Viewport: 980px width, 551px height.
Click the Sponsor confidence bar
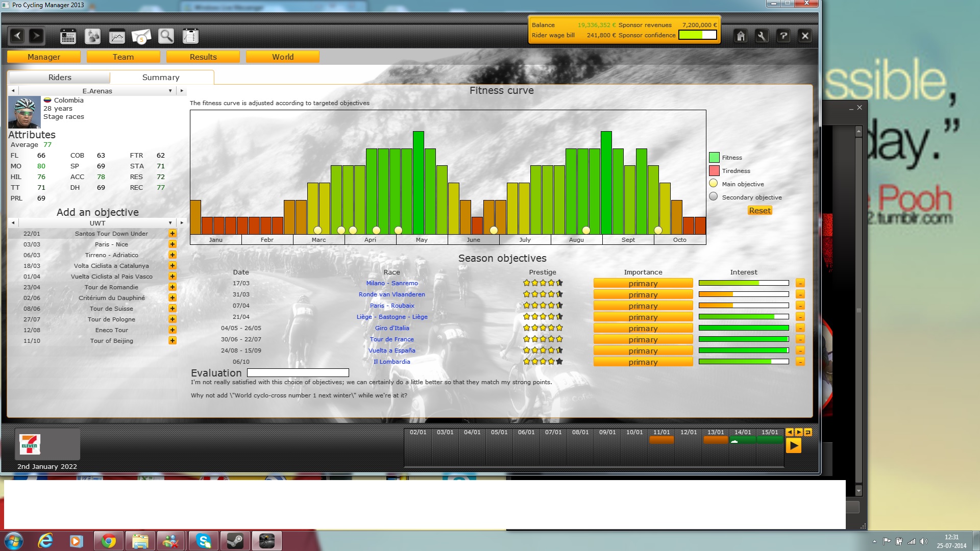coord(697,35)
